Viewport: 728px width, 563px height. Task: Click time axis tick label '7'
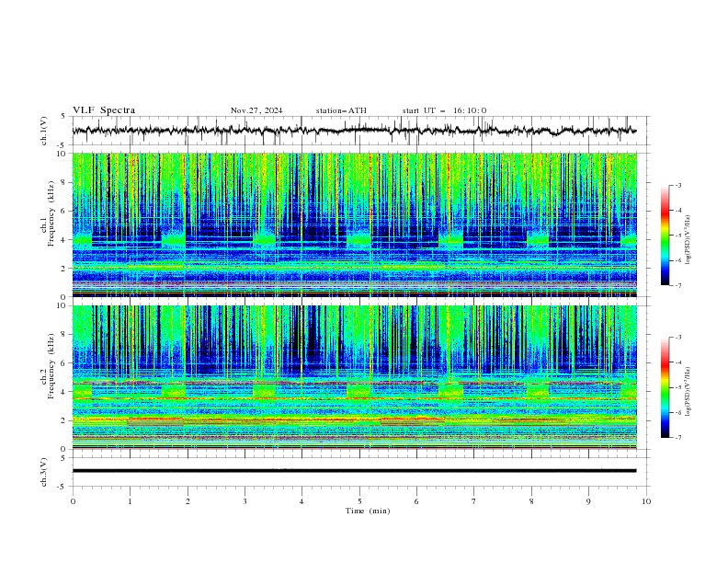pyautogui.click(x=474, y=501)
